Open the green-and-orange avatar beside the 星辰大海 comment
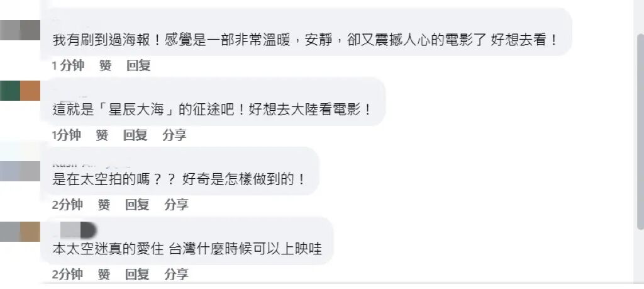 point(20,91)
